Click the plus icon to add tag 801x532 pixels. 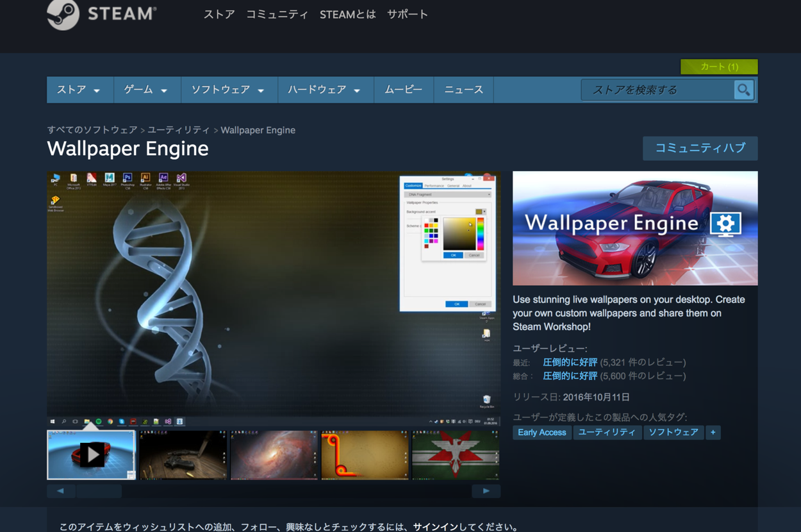[x=713, y=433]
